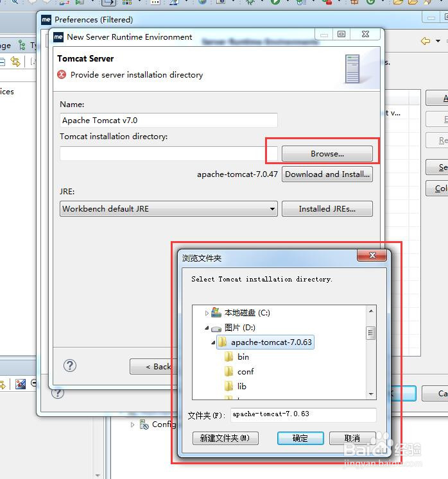448x479 pixels.
Task: Click Browse for Tomcat installation directory
Action: pyautogui.click(x=327, y=153)
